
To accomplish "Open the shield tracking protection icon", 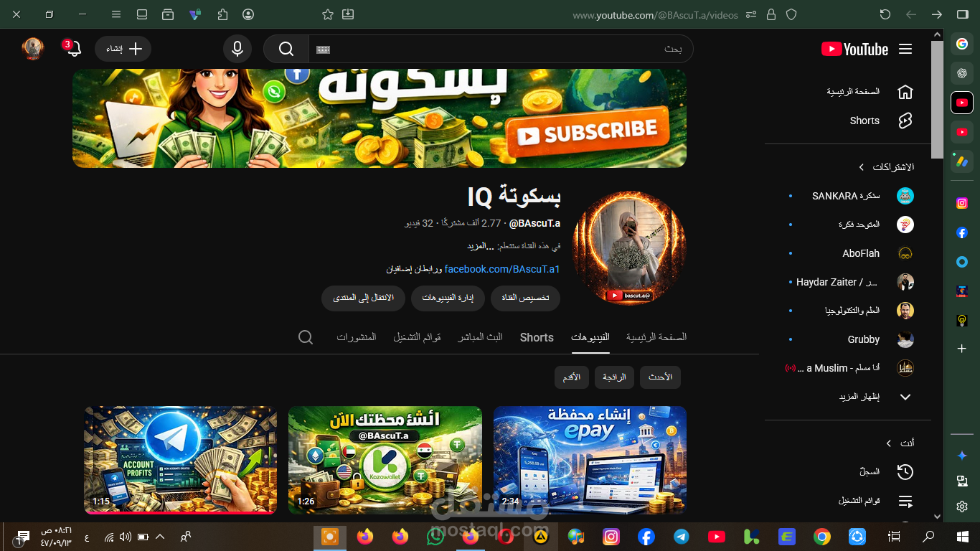I will pos(791,14).
